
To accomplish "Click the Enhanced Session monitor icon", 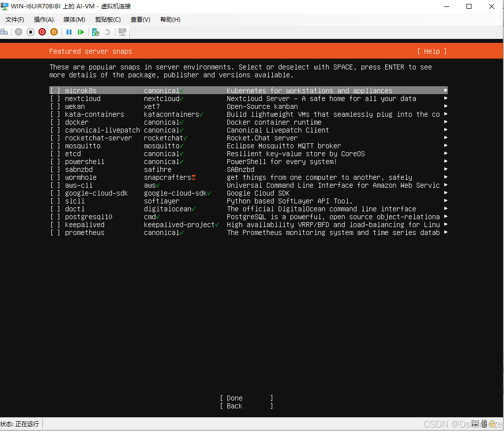I will click(x=122, y=32).
